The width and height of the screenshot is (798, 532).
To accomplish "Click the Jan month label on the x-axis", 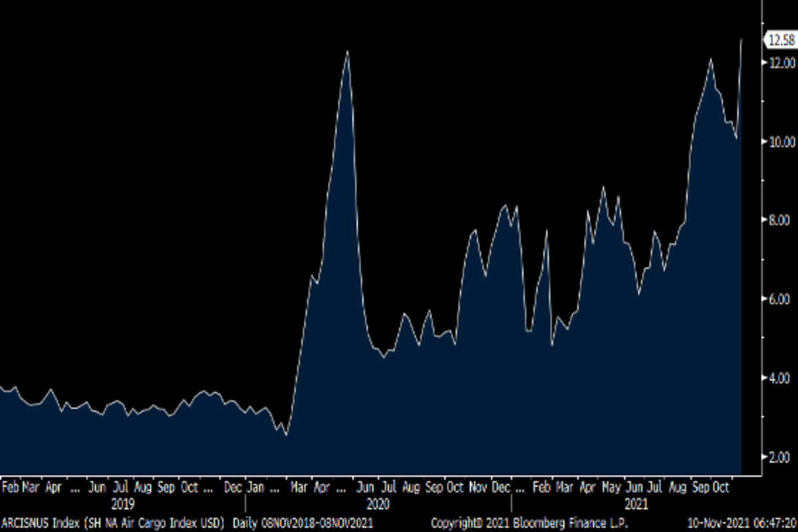I will tap(255, 488).
